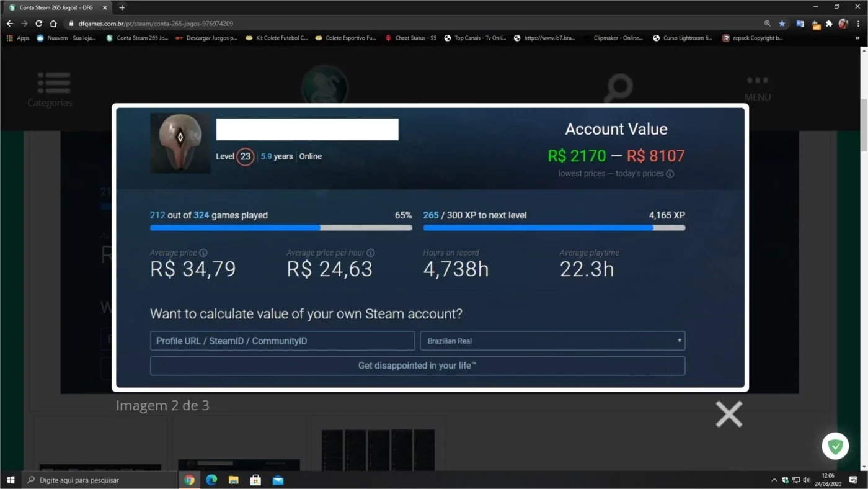Image resolution: width=868 pixels, height=489 pixels.
Task: Open the taskbar clock and date
Action: point(828,480)
